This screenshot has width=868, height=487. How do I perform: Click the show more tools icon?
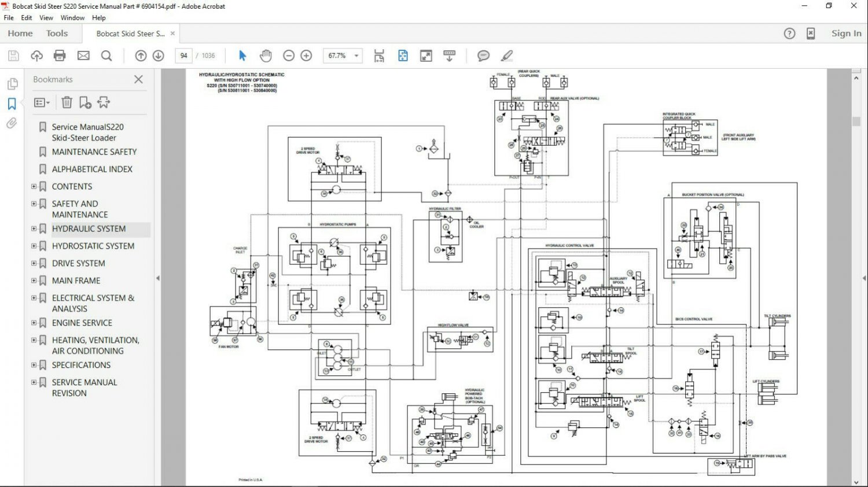coord(449,56)
